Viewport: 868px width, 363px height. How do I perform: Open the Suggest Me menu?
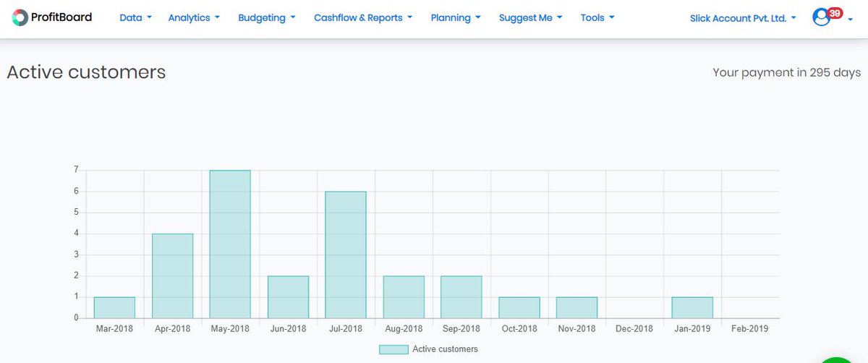tap(531, 17)
